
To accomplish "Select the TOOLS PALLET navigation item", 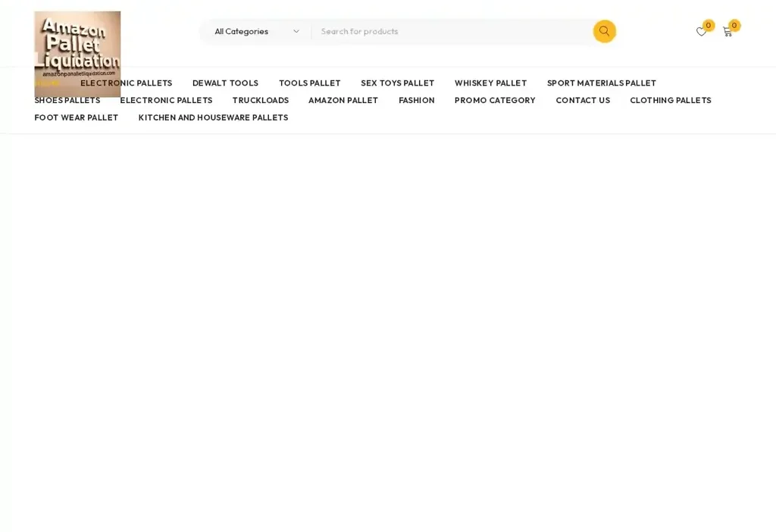I will pos(309,83).
